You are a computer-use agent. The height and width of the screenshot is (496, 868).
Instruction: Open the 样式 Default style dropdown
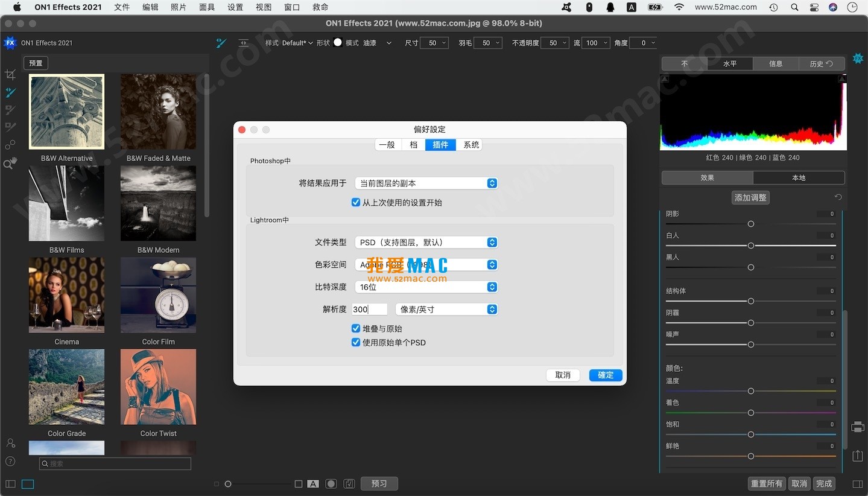(x=298, y=43)
